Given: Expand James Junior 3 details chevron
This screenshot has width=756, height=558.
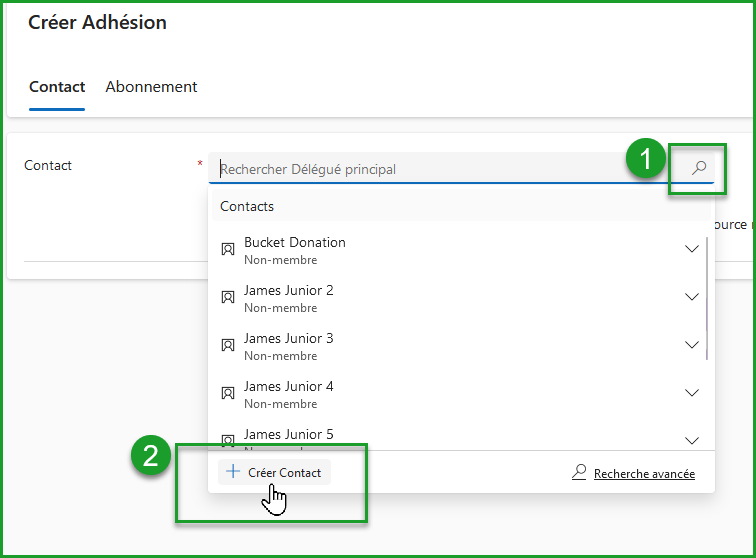Looking at the screenshot, I should click(x=691, y=345).
